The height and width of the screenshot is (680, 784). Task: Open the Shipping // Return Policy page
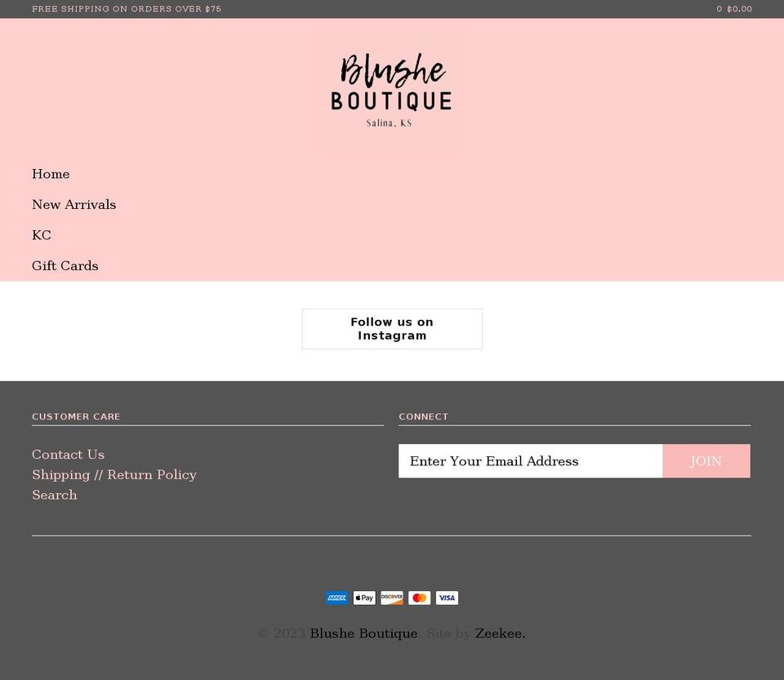114,474
